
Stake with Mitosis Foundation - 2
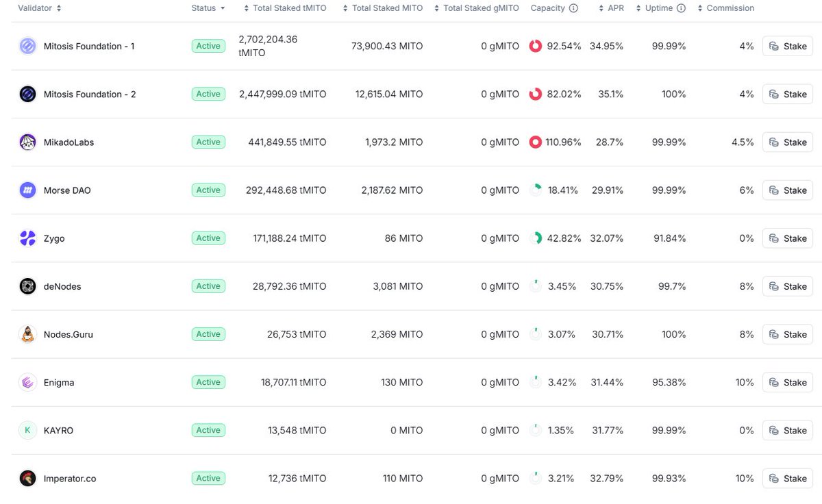(788, 94)
